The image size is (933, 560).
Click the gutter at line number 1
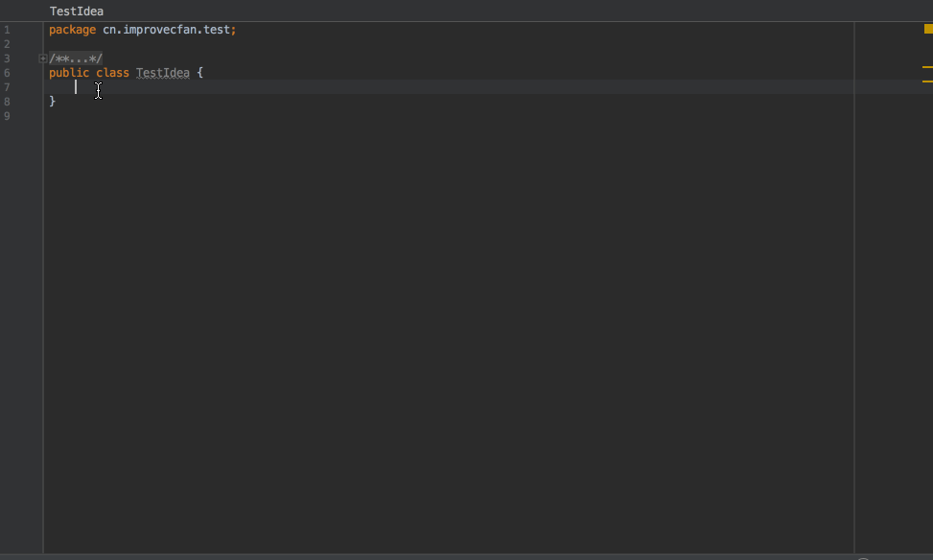pos(7,30)
